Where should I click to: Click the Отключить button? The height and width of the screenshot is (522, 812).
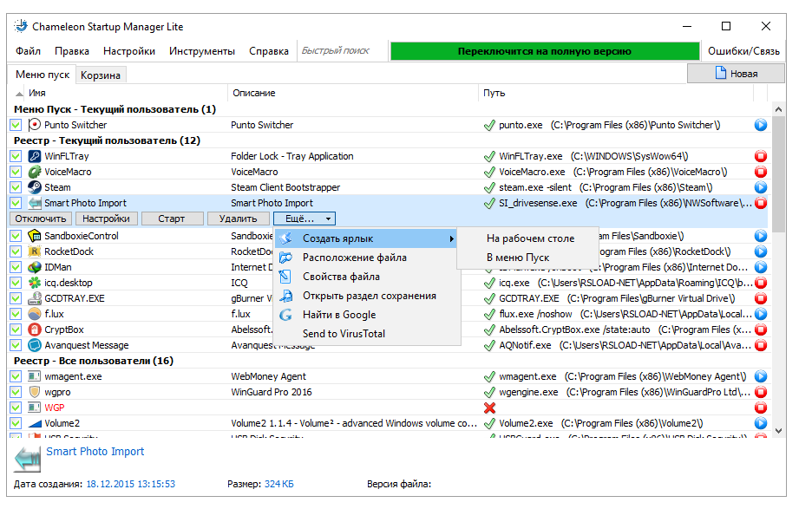[41, 219]
